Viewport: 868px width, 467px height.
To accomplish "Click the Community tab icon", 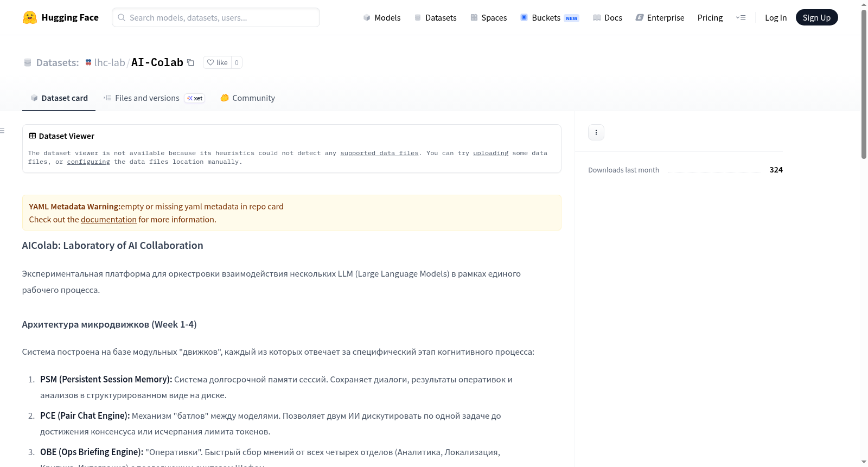I will 225,98.
